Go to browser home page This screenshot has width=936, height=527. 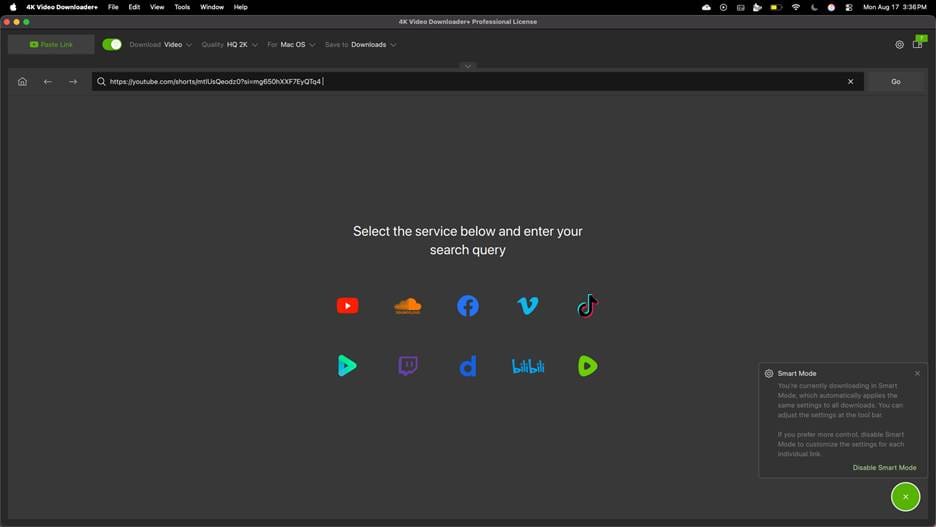(x=22, y=82)
